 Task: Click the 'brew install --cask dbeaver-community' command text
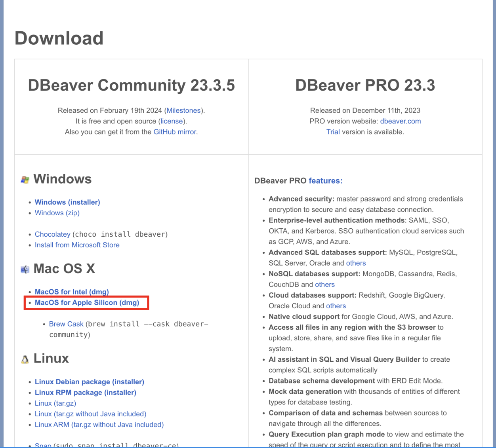pyautogui.click(x=129, y=329)
